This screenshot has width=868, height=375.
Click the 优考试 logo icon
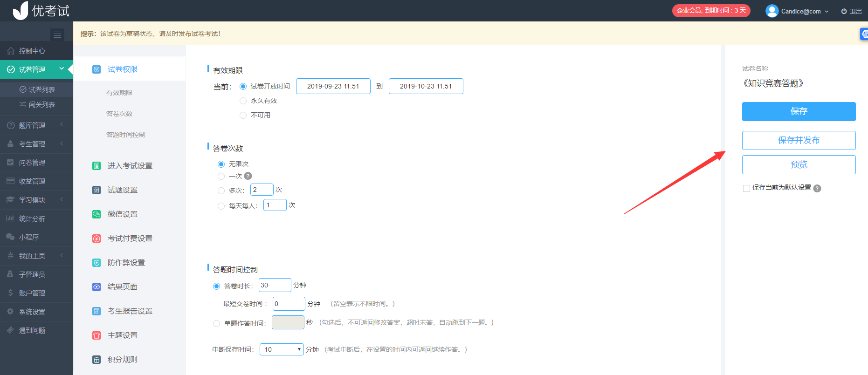pos(21,10)
